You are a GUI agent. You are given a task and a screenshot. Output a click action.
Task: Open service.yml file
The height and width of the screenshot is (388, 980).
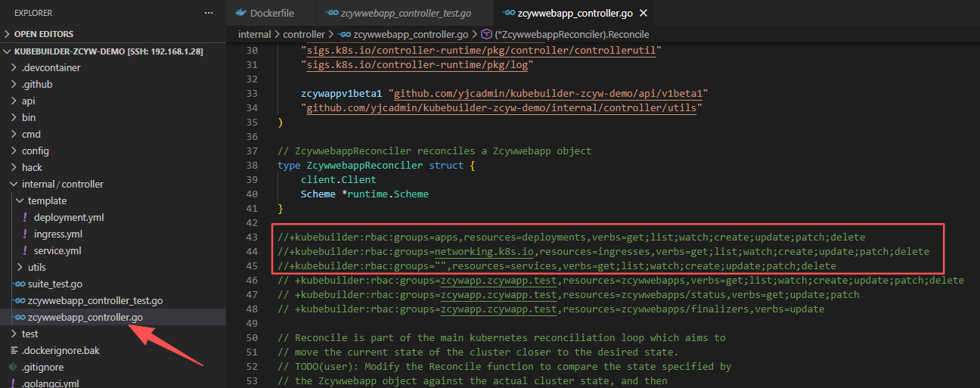[57, 250]
